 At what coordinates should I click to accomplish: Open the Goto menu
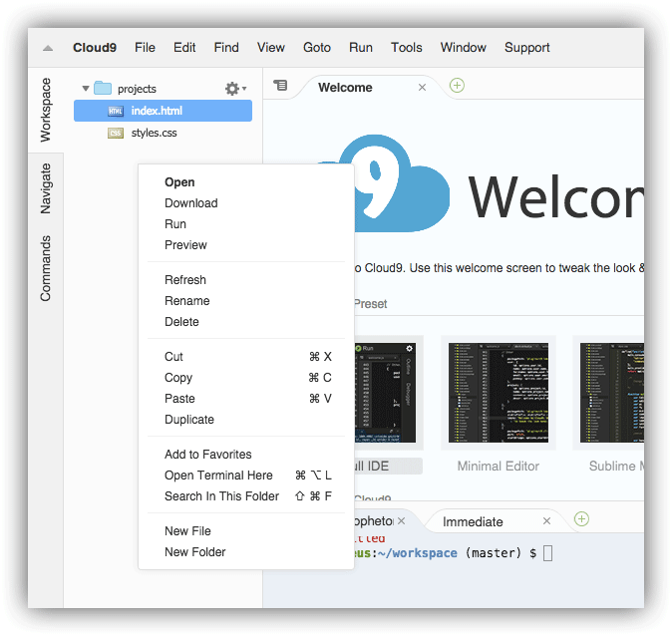[317, 48]
